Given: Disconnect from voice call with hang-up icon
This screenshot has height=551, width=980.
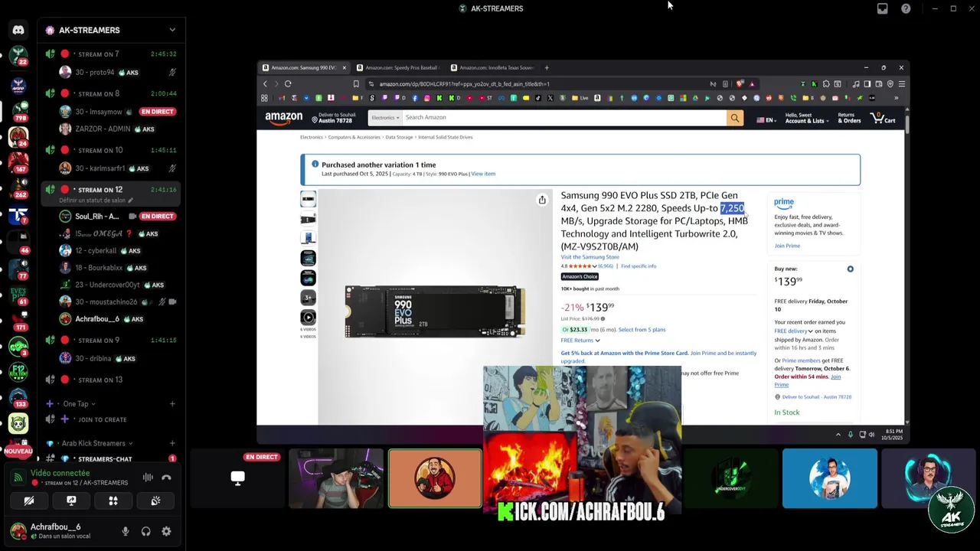Looking at the screenshot, I should (166, 478).
